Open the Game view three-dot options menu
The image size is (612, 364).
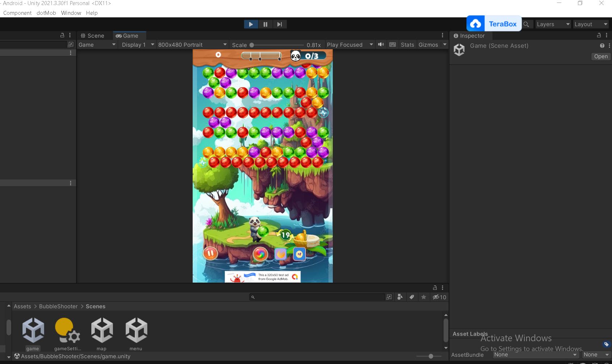tap(443, 35)
